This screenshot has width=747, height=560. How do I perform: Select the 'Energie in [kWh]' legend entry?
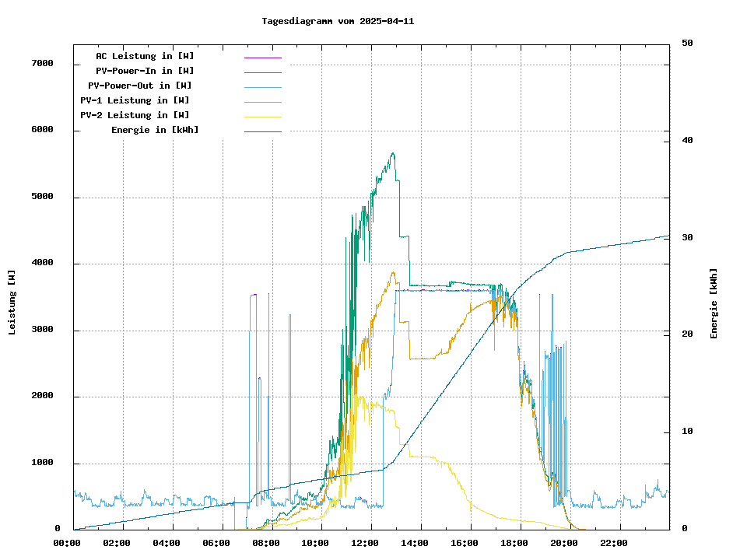pos(155,130)
